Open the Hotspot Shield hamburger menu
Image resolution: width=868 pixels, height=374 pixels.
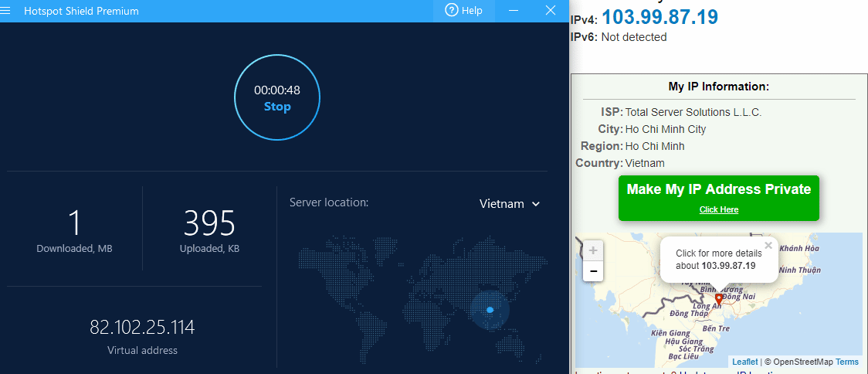[x=5, y=11]
